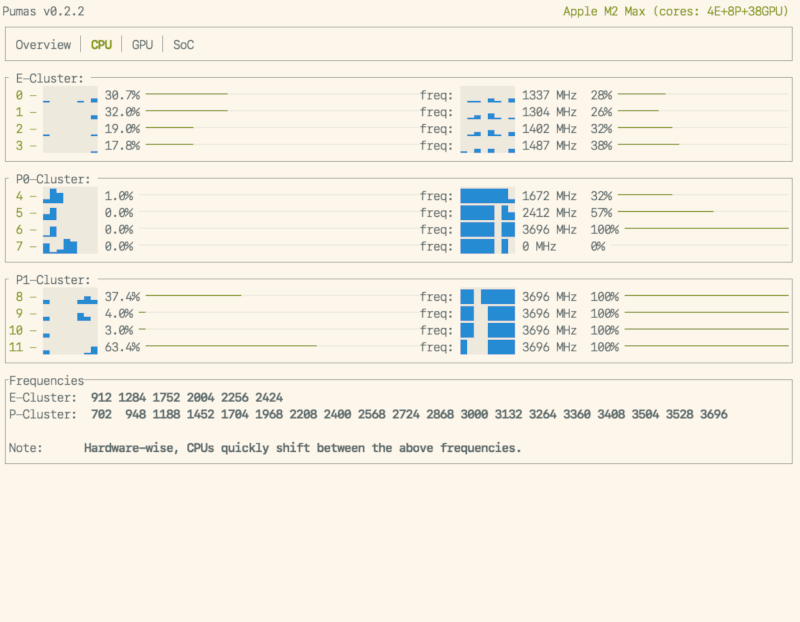Click the Frequencies panel heading

[x=46, y=381]
